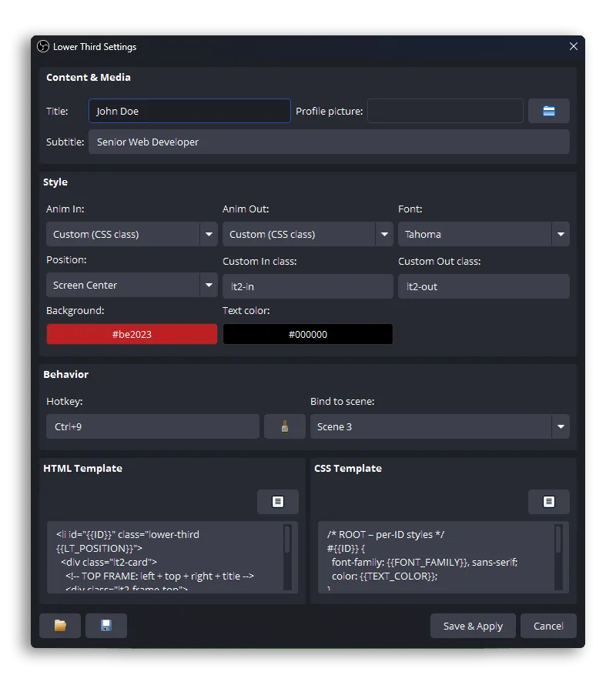Screen dimensions: 616x685
Task: Click the Cancel button
Action: (548, 626)
